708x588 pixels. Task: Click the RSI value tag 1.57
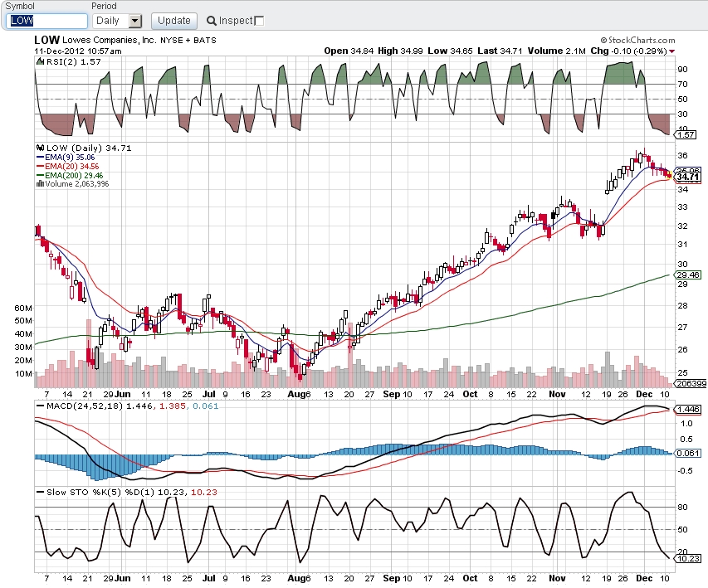pyautogui.click(x=685, y=134)
